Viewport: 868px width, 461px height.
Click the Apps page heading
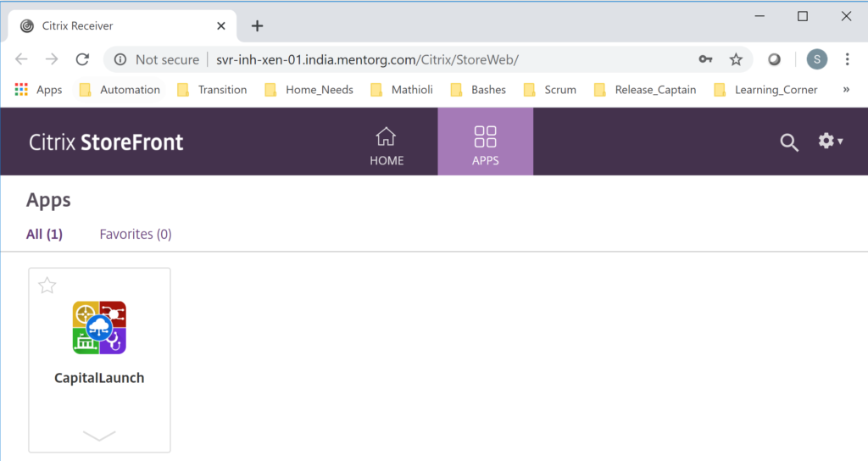click(x=48, y=200)
